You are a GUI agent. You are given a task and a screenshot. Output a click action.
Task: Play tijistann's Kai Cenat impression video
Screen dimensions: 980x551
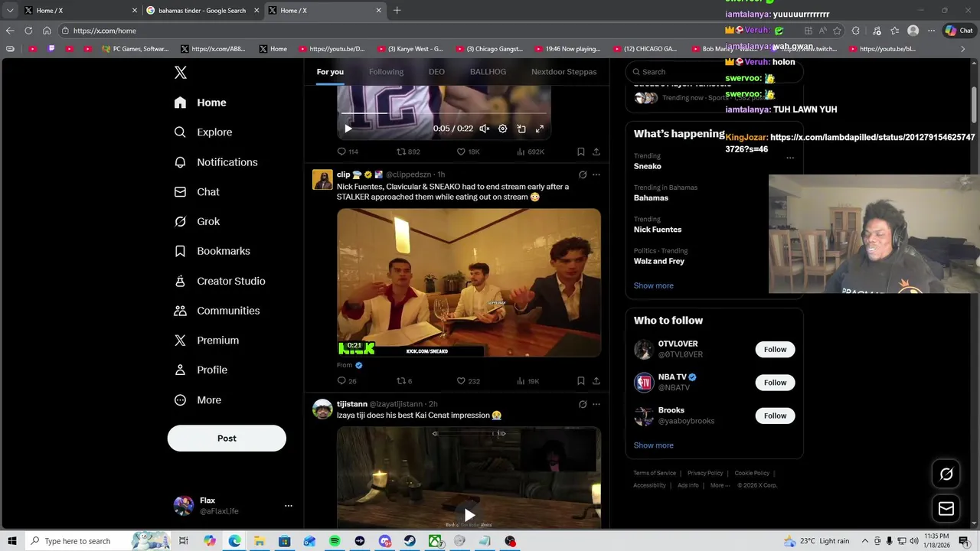[469, 515]
